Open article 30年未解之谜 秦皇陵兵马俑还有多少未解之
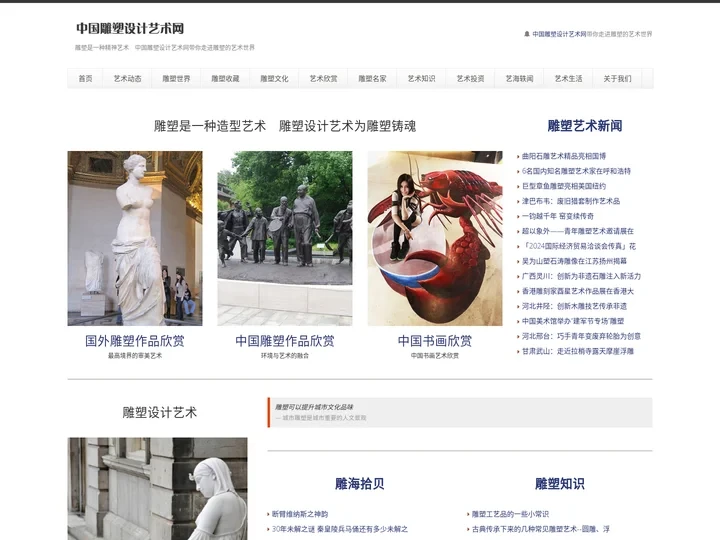Screen dimensions: 720x540 340,529
